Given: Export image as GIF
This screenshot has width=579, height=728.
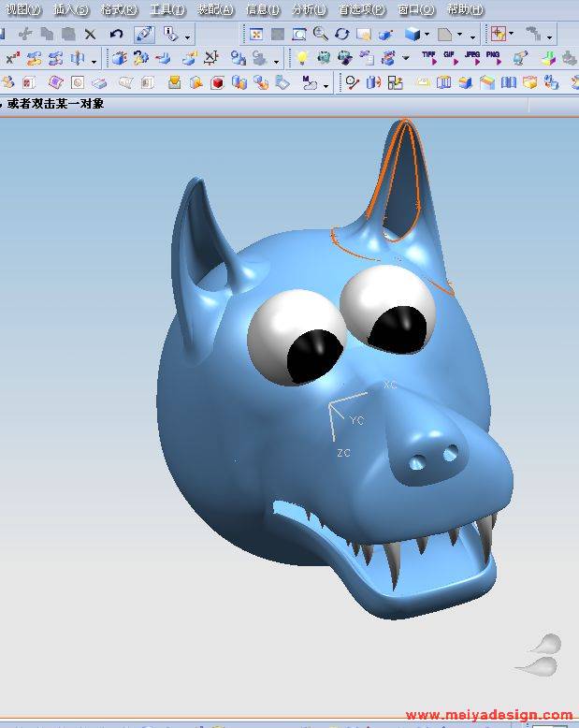Looking at the screenshot, I should tap(450, 58).
